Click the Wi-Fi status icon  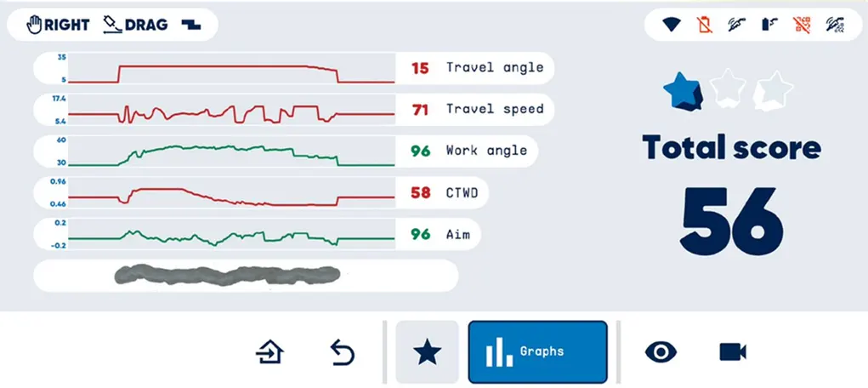click(x=673, y=25)
